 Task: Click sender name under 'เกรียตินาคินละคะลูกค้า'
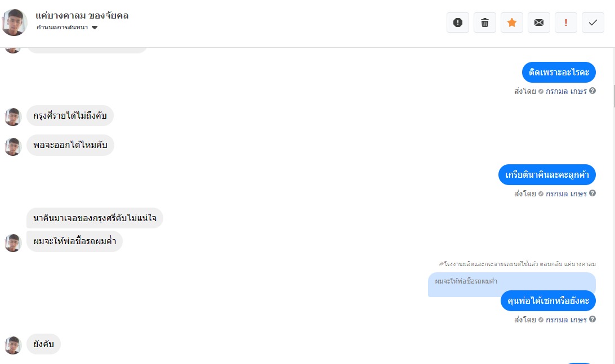point(566,194)
